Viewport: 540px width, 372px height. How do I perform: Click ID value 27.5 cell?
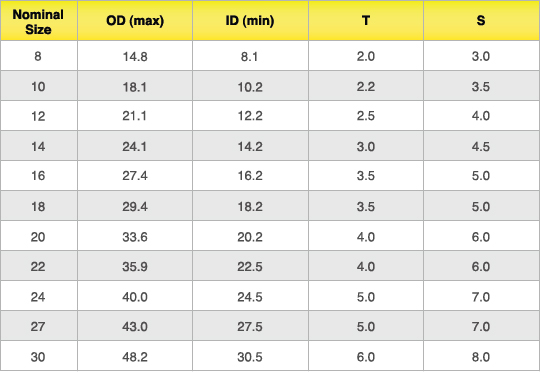click(250, 326)
